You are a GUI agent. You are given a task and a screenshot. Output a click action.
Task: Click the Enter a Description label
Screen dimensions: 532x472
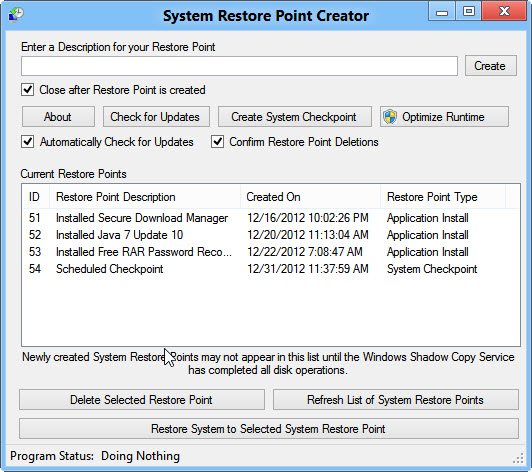click(x=118, y=47)
